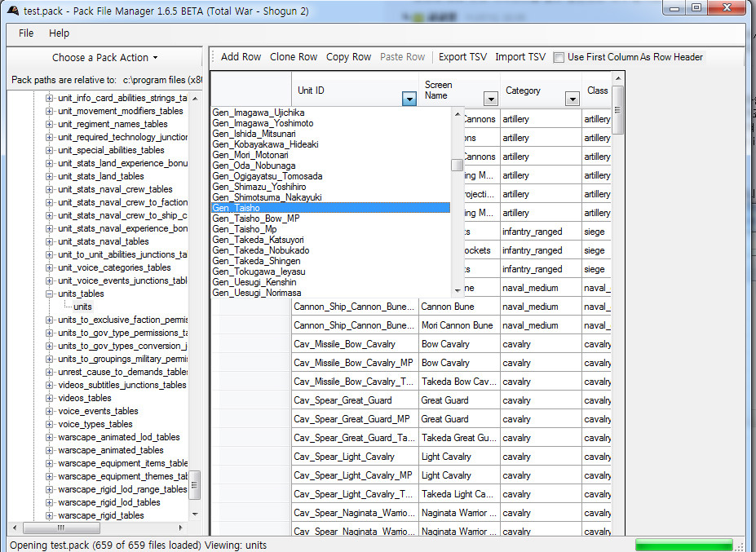Click Export TSV in the toolbar
756x552 pixels.
(x=462, y=57)
